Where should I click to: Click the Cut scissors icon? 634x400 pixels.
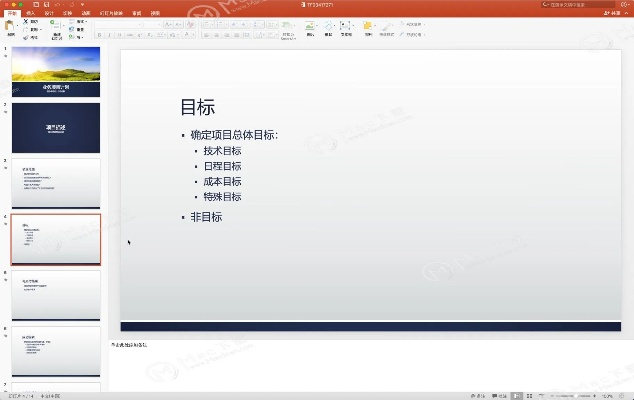click(x=25, y=20)
